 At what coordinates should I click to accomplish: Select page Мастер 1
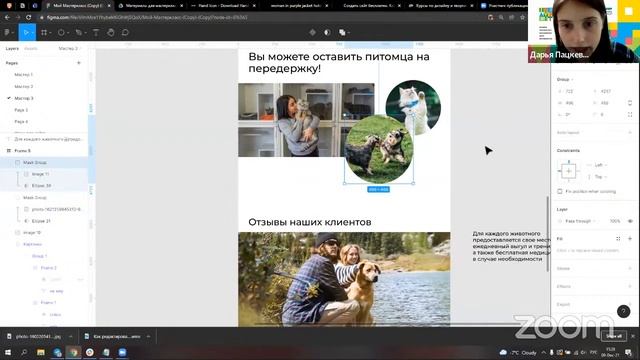(23, 75)
